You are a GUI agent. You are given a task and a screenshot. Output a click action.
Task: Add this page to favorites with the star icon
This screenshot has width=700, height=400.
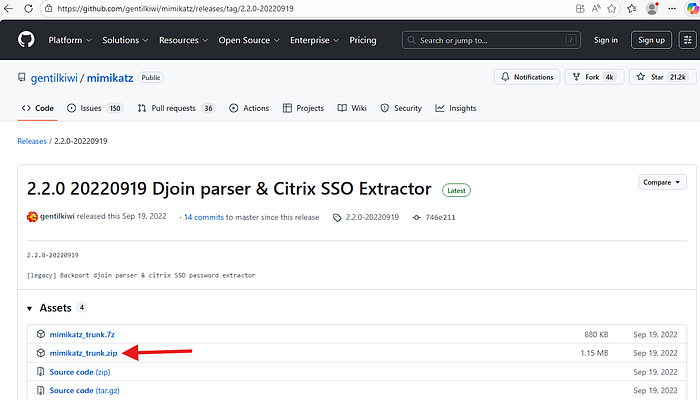[x=612, y=8]
